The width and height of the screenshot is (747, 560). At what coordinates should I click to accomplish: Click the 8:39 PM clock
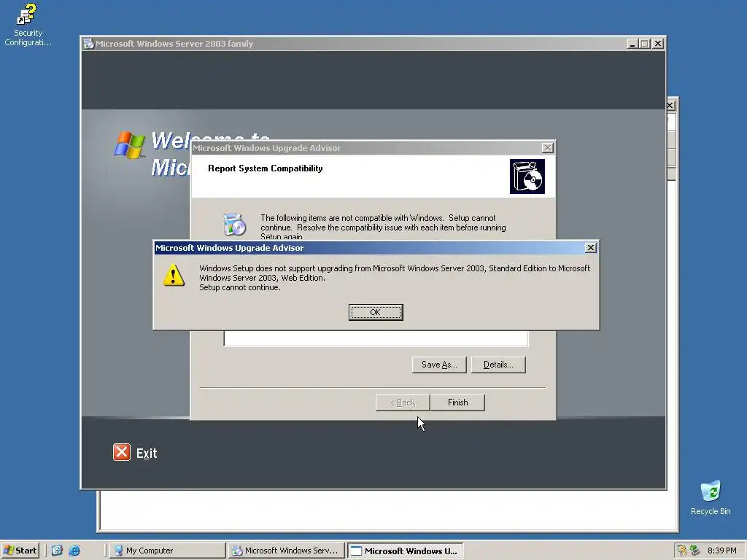(x=721, y=551)
